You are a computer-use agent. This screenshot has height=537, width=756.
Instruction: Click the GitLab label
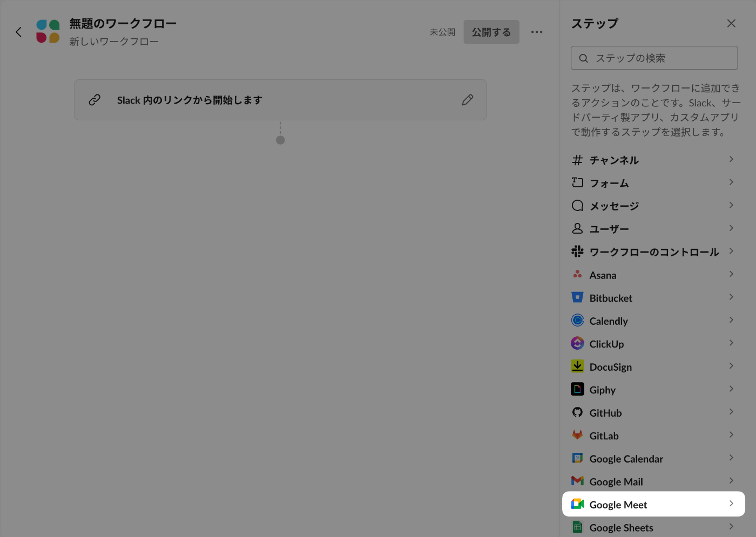tap(604, 436)
